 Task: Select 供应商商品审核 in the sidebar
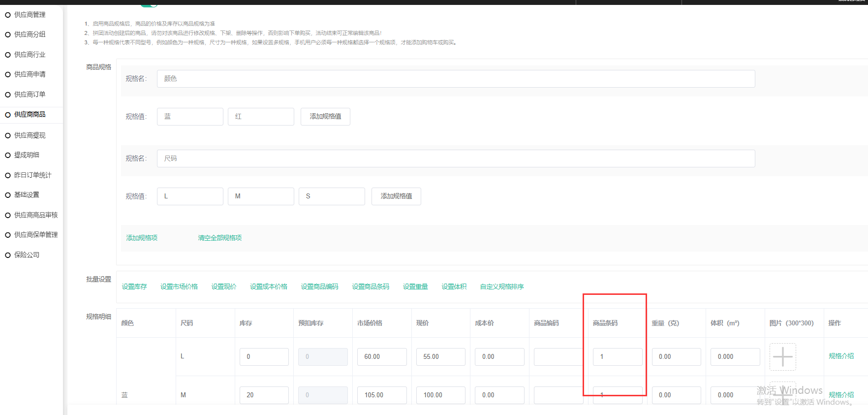[x=35, y=215]
